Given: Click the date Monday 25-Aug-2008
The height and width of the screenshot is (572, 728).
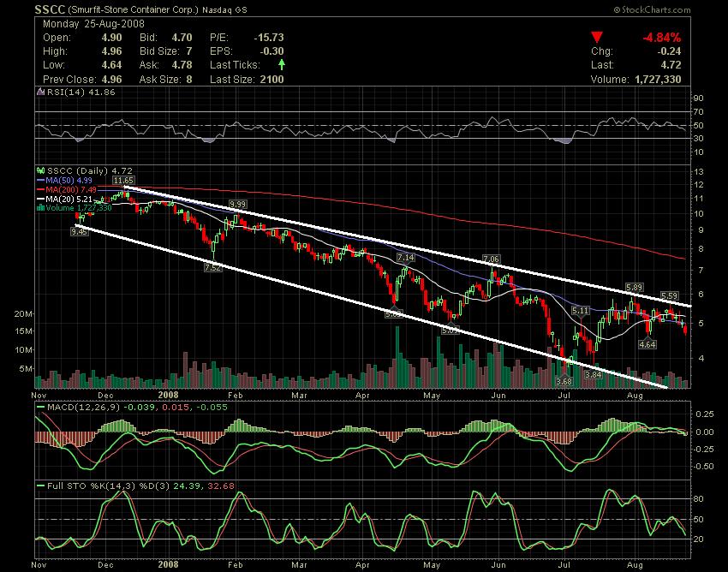Looking at the screenshot, I should [94, 24].
